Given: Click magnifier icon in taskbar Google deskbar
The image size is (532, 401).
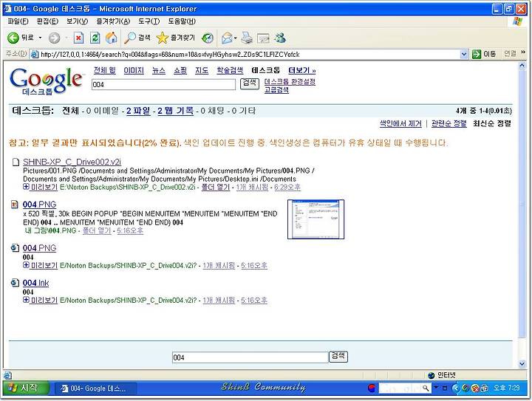Looking at the screenshot, I should coord(426,388).
